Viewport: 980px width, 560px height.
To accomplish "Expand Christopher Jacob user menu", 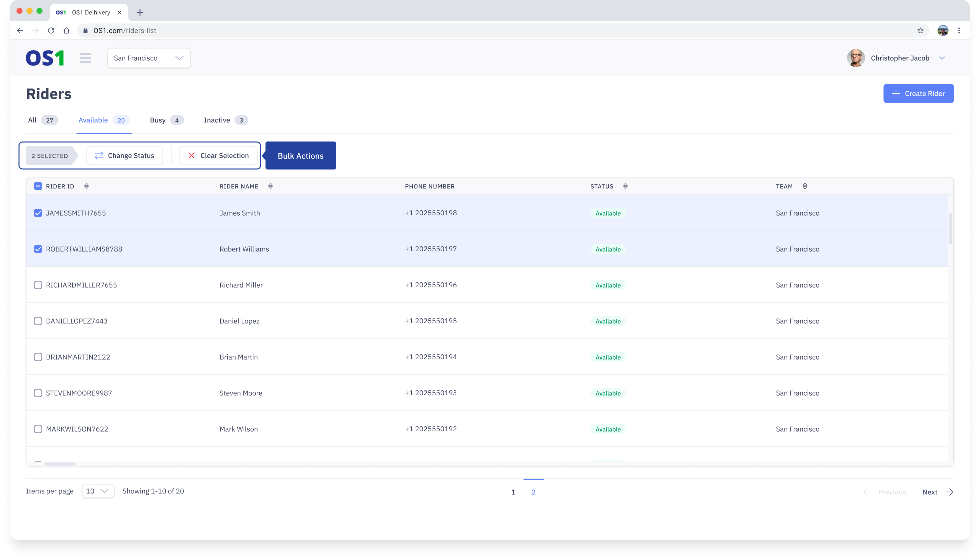I will coord(941,58).
